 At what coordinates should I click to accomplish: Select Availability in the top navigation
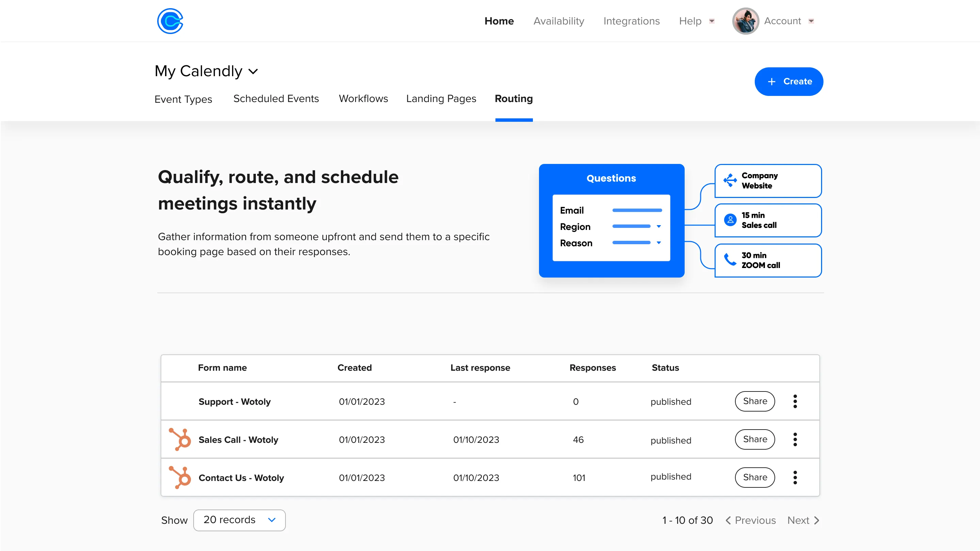pos(558,21)
